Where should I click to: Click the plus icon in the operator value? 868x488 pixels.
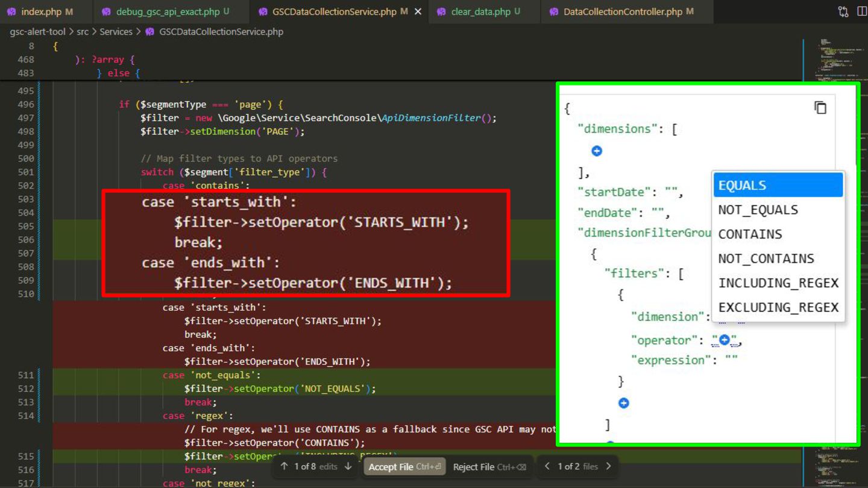[725, 340]
